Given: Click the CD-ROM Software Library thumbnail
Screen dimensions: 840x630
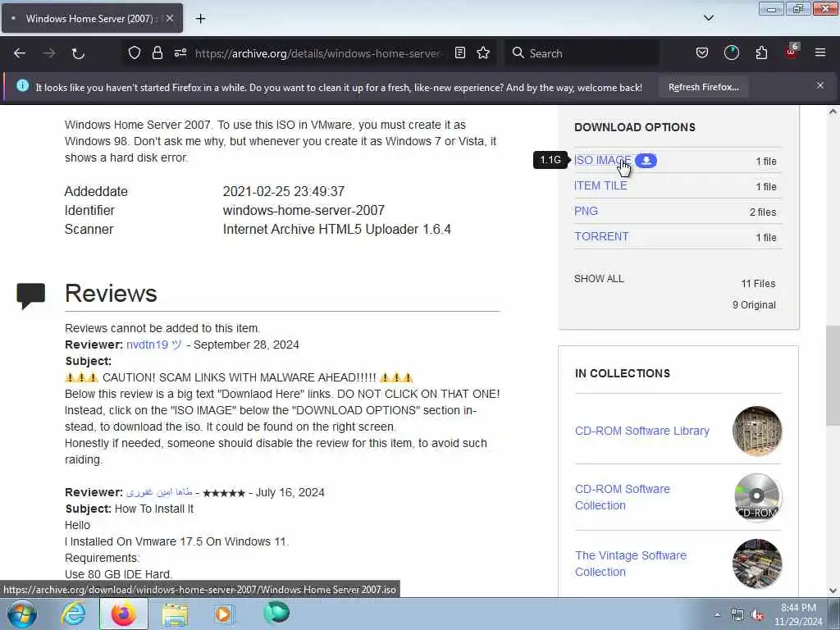Looking at the screenshot, I should tap(757, 431).
